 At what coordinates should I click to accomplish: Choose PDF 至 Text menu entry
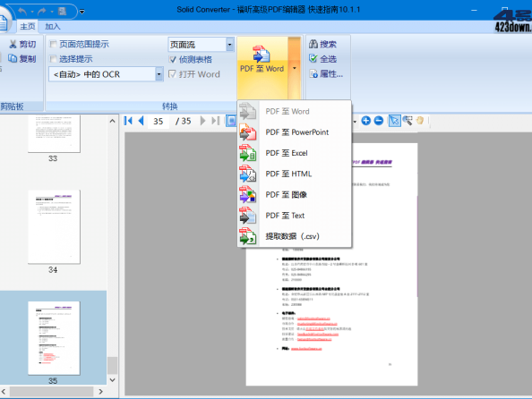pos(294,216)
